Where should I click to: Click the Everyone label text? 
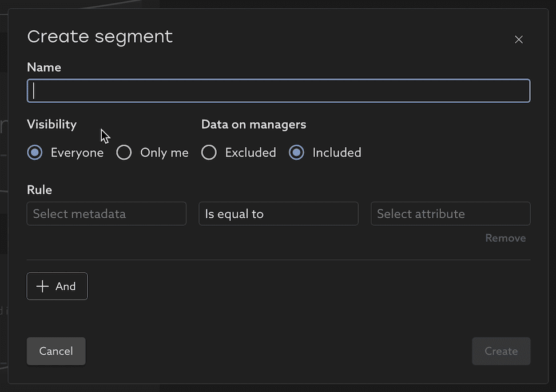tap(77, 153)
